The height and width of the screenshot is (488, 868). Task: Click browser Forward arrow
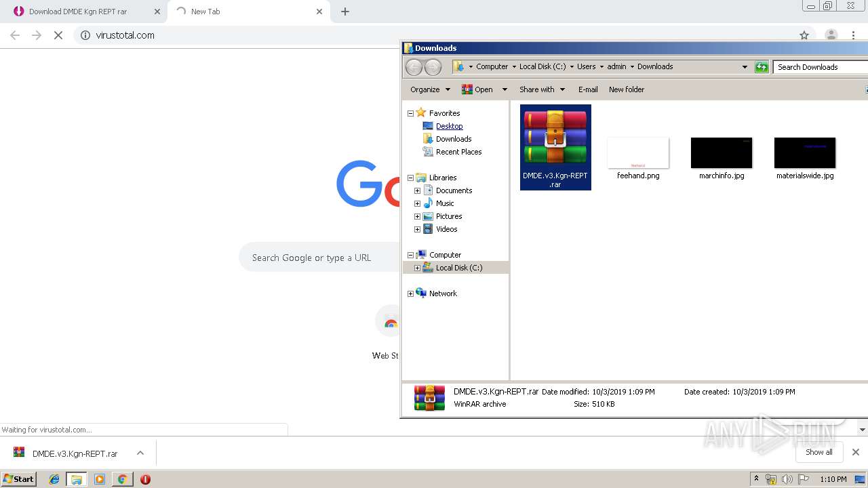37,35
